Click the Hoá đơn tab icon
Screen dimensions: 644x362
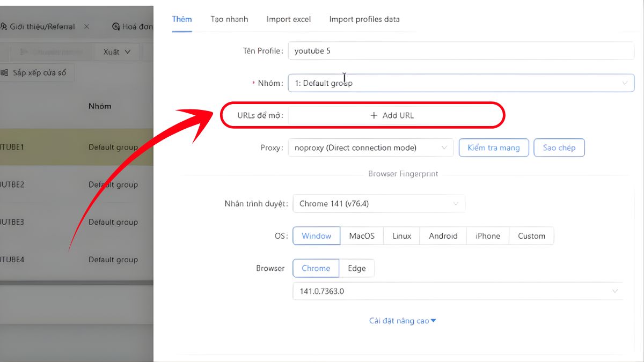(116, 26)
